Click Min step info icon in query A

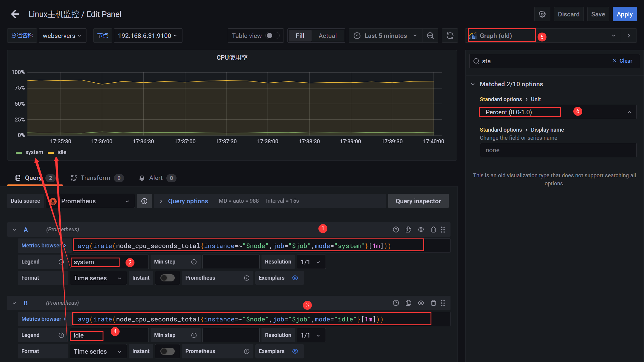194,262
